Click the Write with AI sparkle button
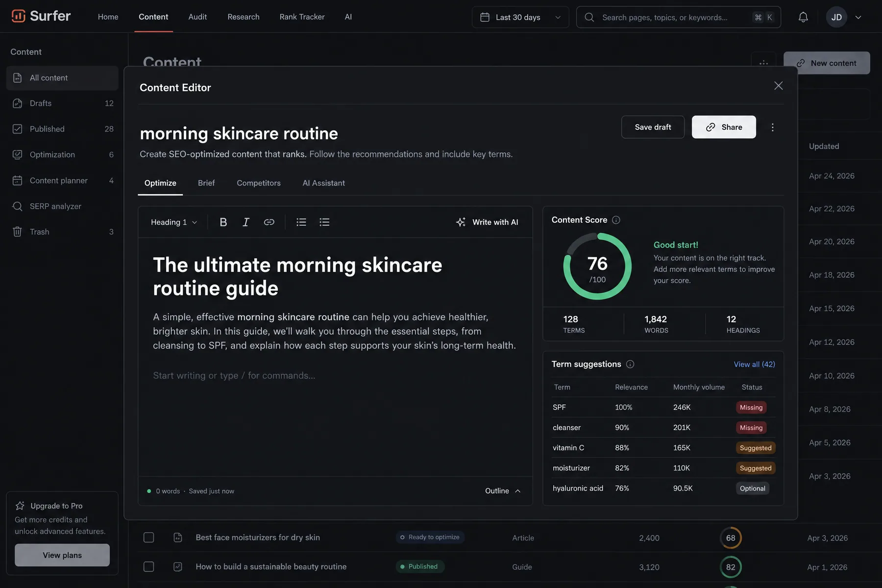Image resolution: width=882 pixels, height=588 pixels. tap(487, 222)
